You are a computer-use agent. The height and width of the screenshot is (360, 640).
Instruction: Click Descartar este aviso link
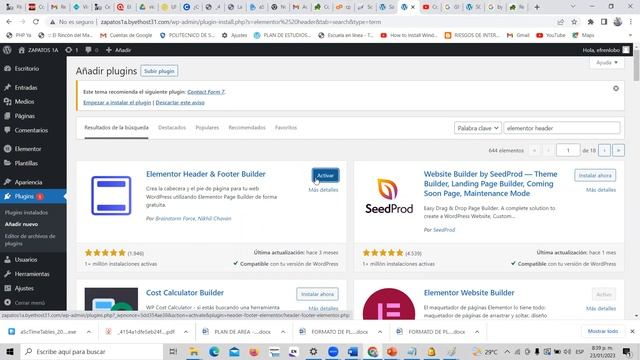[x=180, y=102]
